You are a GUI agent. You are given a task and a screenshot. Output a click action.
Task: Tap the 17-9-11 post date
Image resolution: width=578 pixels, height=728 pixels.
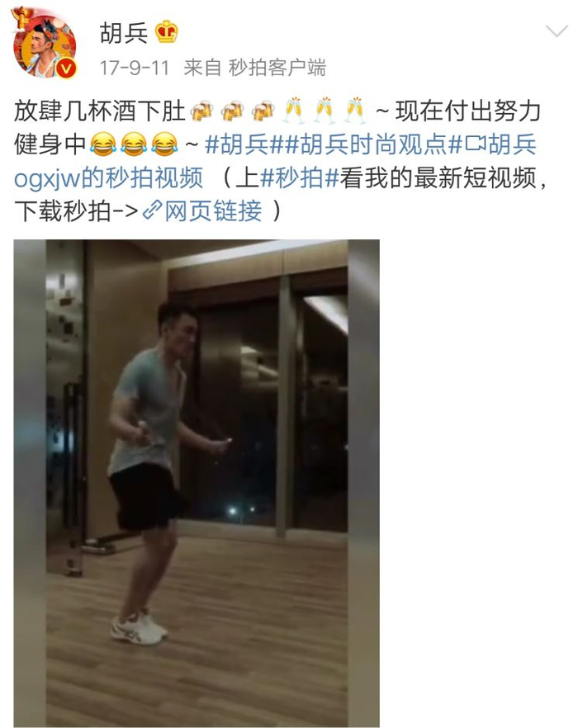click(x=135, y=68)
